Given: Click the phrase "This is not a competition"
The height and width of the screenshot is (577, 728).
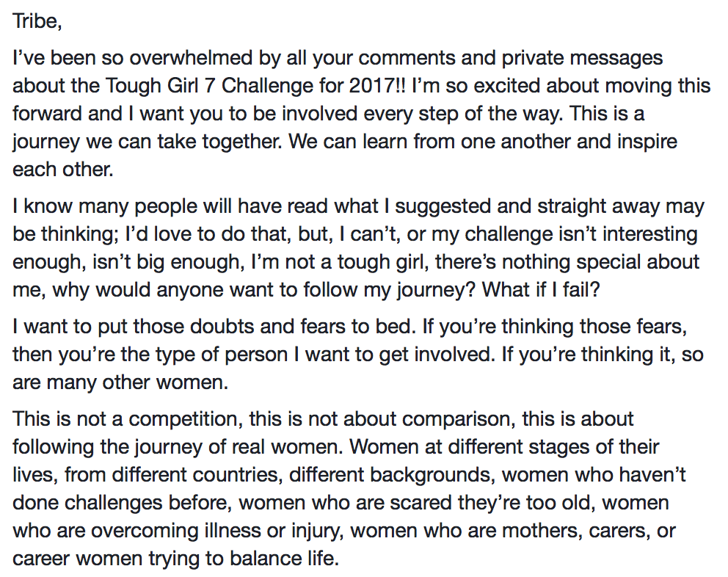Looking at the screenshot, I should click(125, 419).
